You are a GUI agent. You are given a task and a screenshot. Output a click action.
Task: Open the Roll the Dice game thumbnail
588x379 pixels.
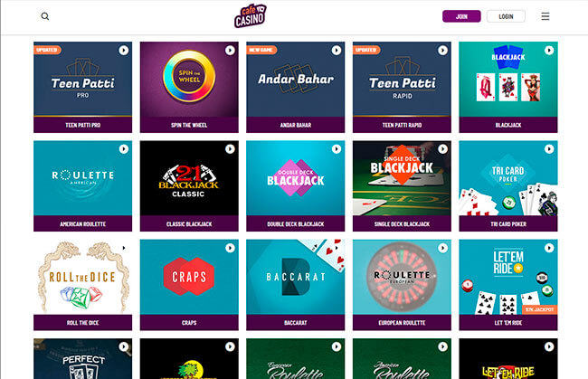(x=82, y=277)
